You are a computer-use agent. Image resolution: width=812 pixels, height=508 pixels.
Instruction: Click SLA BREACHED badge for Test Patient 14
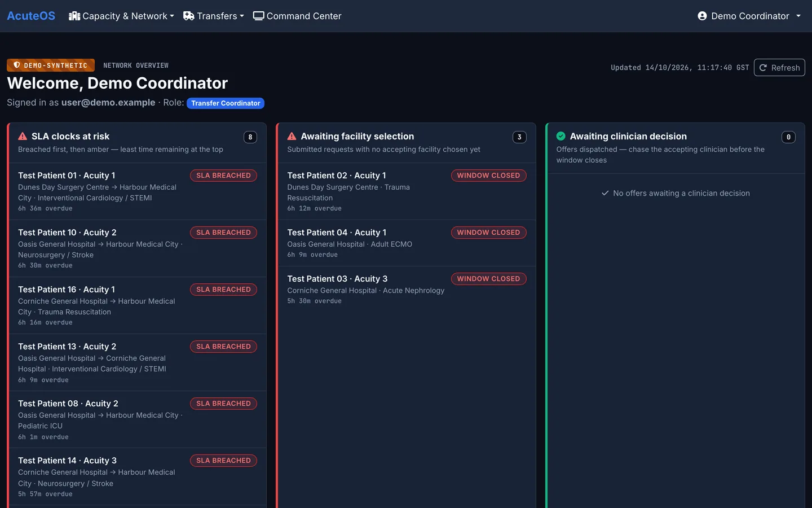pyautogui.click(x=223, y=461)
